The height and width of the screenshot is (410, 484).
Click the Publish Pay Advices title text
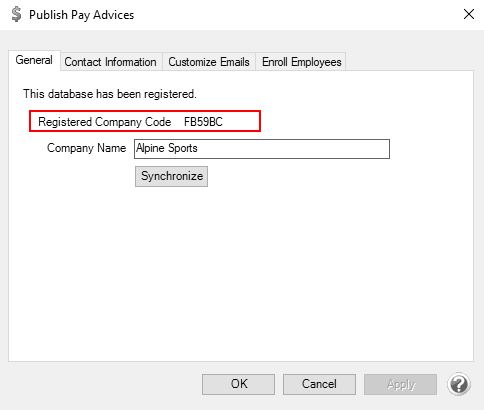point(82,15)
